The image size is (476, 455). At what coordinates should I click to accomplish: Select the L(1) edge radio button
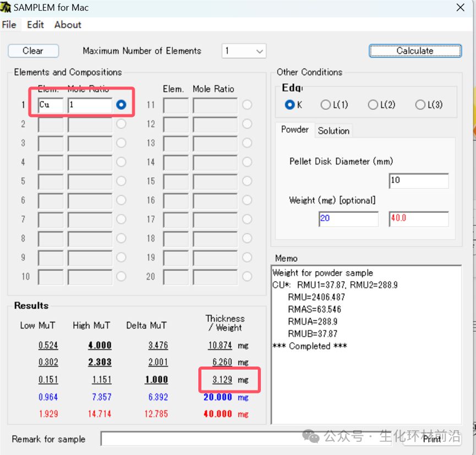tap(325, 105)
